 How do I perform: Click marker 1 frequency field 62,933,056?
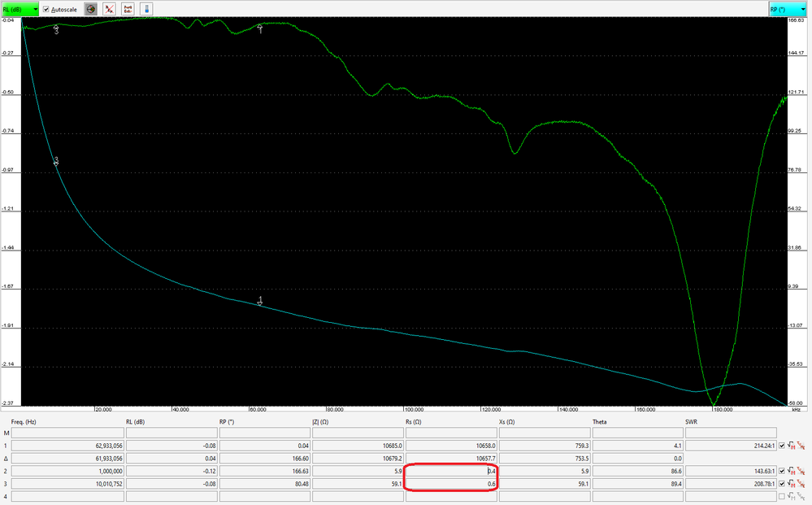tap(67, 446)
